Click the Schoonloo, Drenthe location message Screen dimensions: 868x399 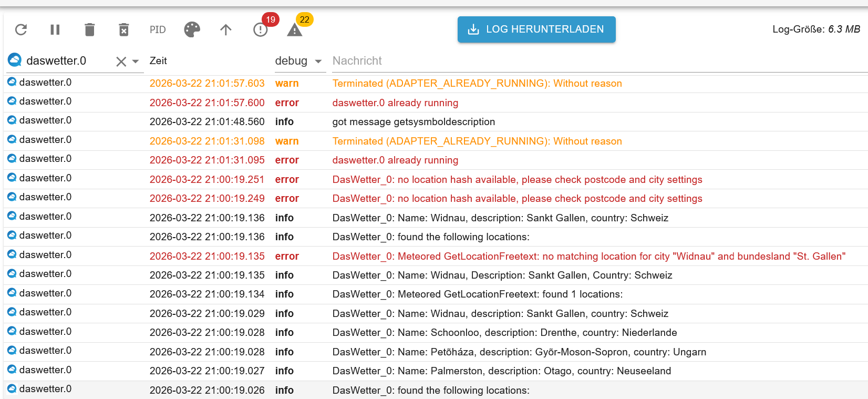click(x=504, y=333)
